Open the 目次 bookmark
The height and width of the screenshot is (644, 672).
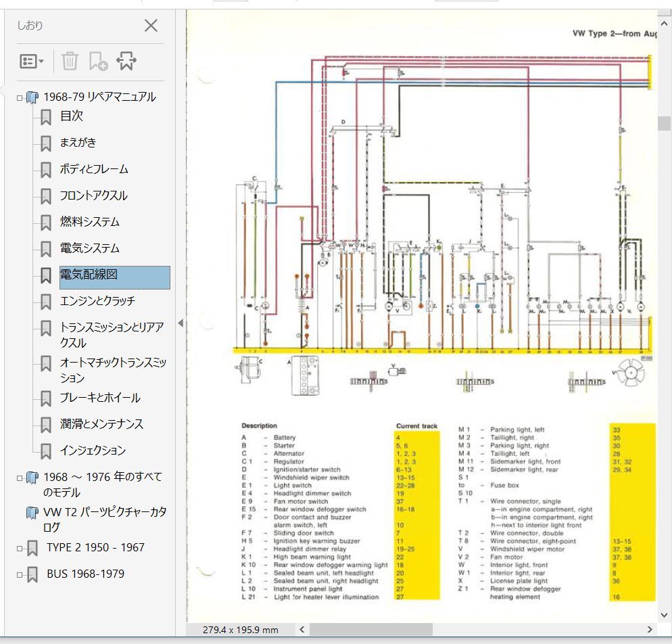(x=71, y=116)
